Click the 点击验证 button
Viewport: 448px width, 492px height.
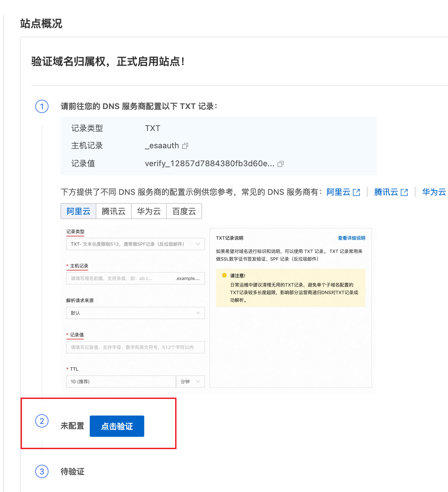[116, 426]
